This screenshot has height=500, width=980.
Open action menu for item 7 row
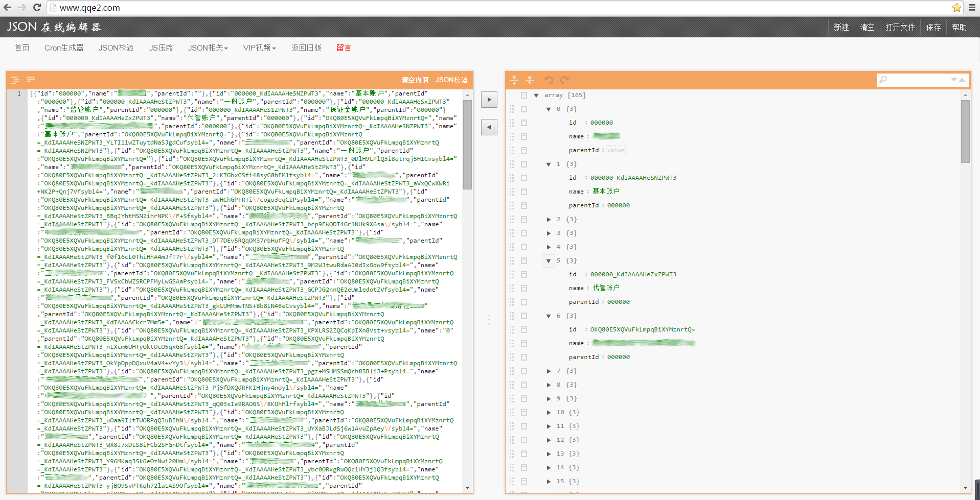pyautogui.click(x=524, y=371)
